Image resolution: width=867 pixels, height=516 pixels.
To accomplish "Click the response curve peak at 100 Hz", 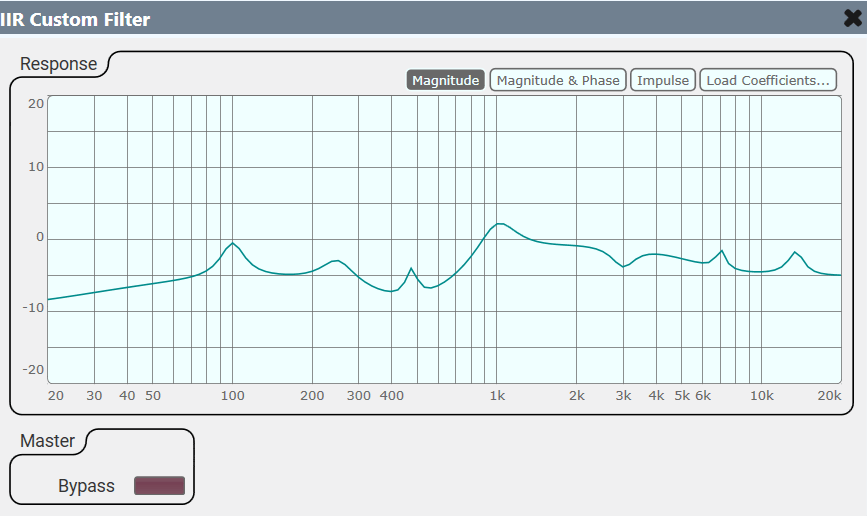I will point(233,243).
